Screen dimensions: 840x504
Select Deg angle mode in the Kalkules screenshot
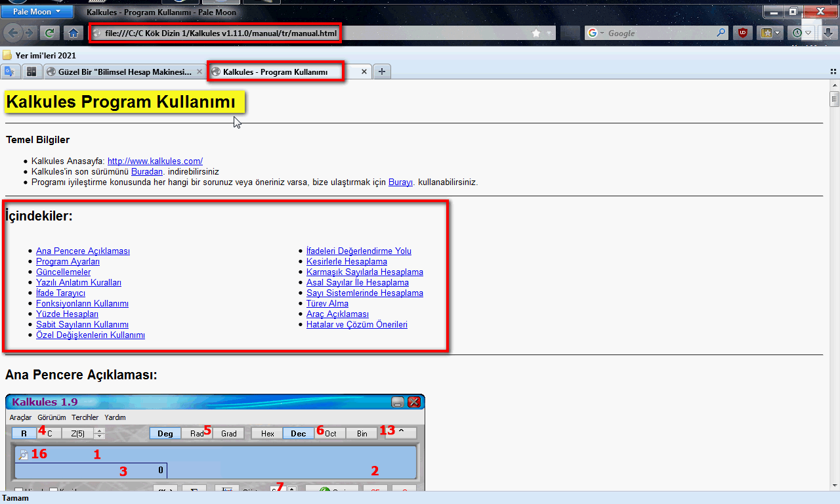(165, 433)
